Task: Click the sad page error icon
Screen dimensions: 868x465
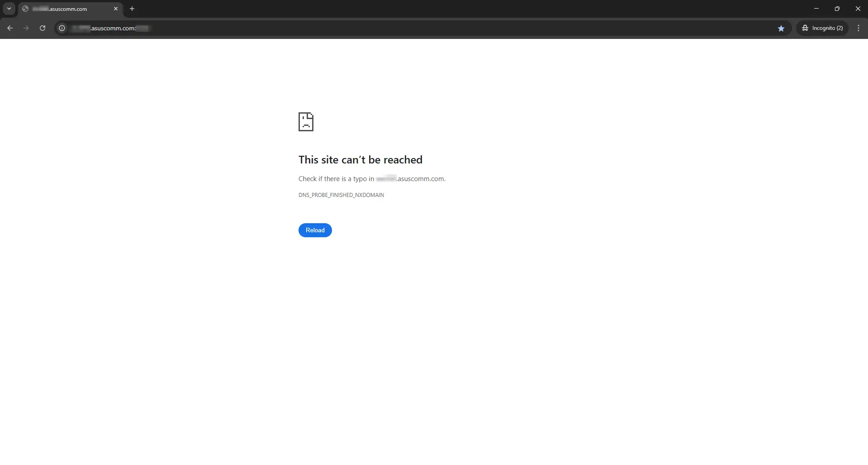Action: [306, 122]
